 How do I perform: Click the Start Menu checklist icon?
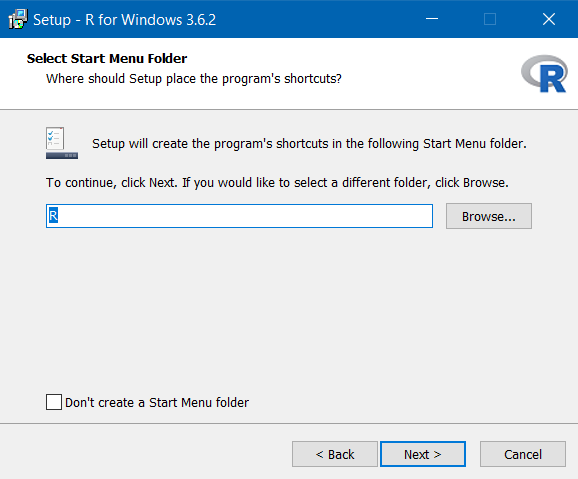(62, 143)
